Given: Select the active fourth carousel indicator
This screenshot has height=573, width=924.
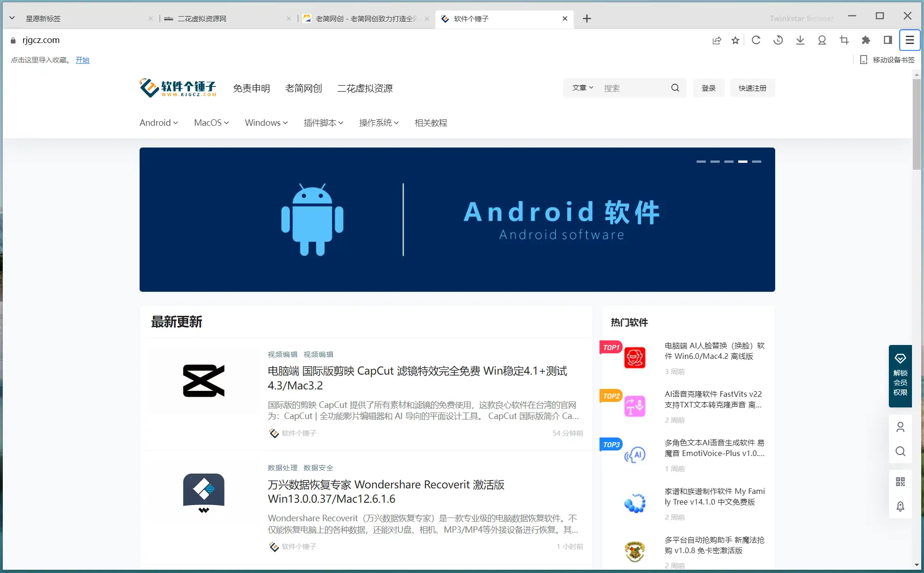Looking at the screenshot, I should click(742, 161).
